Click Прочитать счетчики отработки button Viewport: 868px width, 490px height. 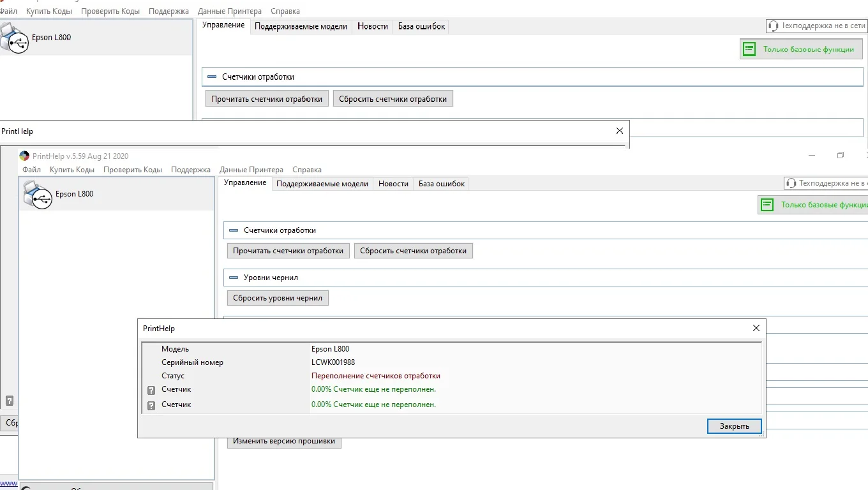[288, 251]
